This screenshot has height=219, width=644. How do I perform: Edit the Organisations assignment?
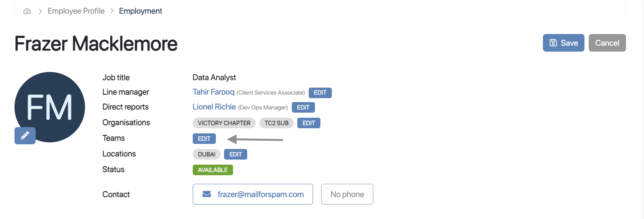tap(309, 123)
